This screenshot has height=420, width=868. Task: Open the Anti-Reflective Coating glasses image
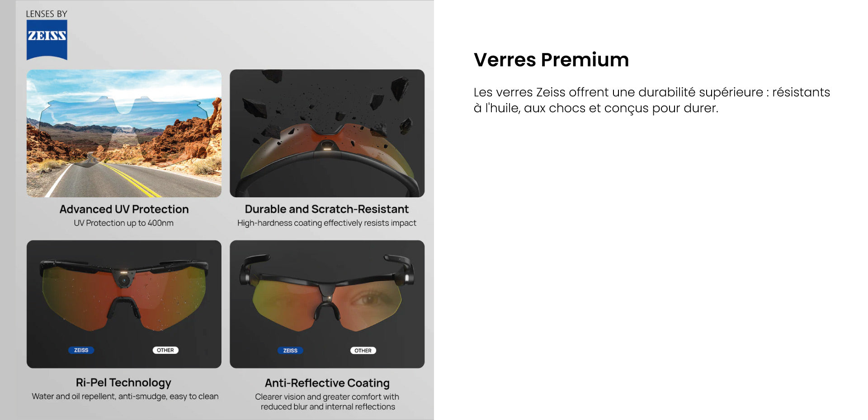327,304
